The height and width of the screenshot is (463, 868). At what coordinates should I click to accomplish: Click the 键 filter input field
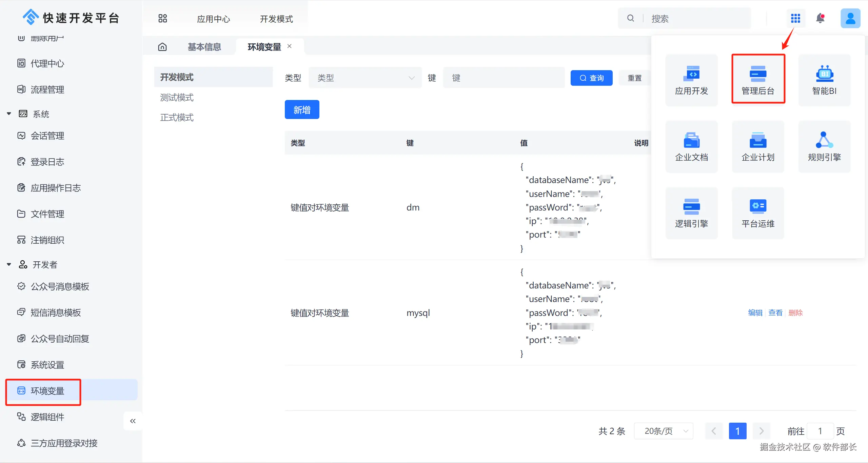(504, 78)
